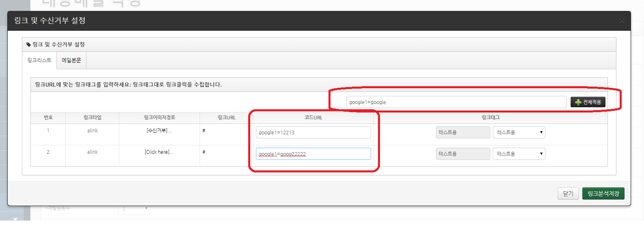Click the 링크태그 column header
This screenshot has height=240, width=644.
point(490,117)
